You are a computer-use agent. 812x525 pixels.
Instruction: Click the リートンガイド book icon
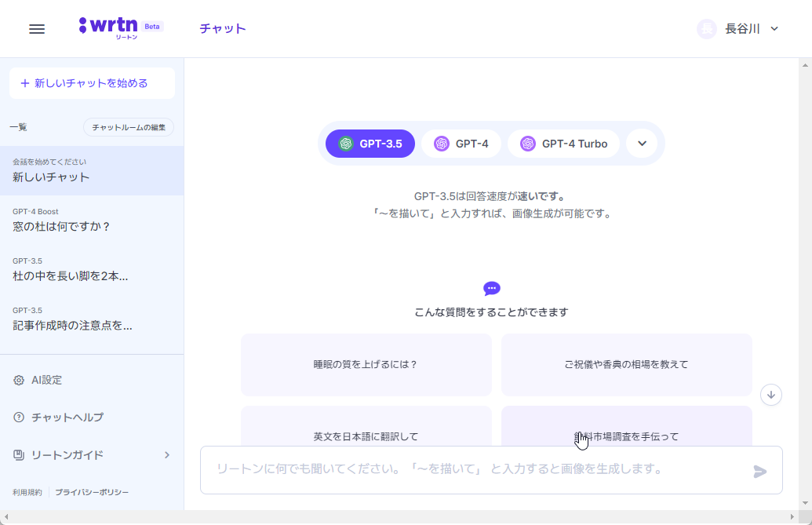coord(17,455)
